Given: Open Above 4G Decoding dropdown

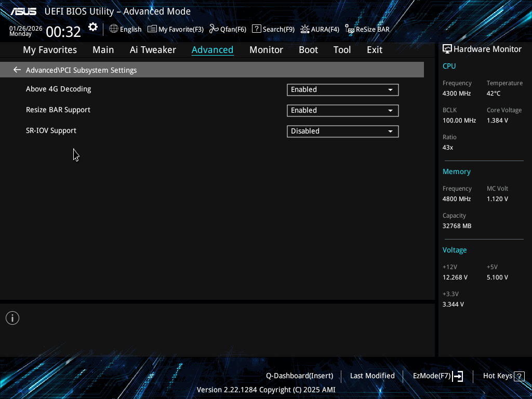Looking at the screenshot, I should point(343,89).
